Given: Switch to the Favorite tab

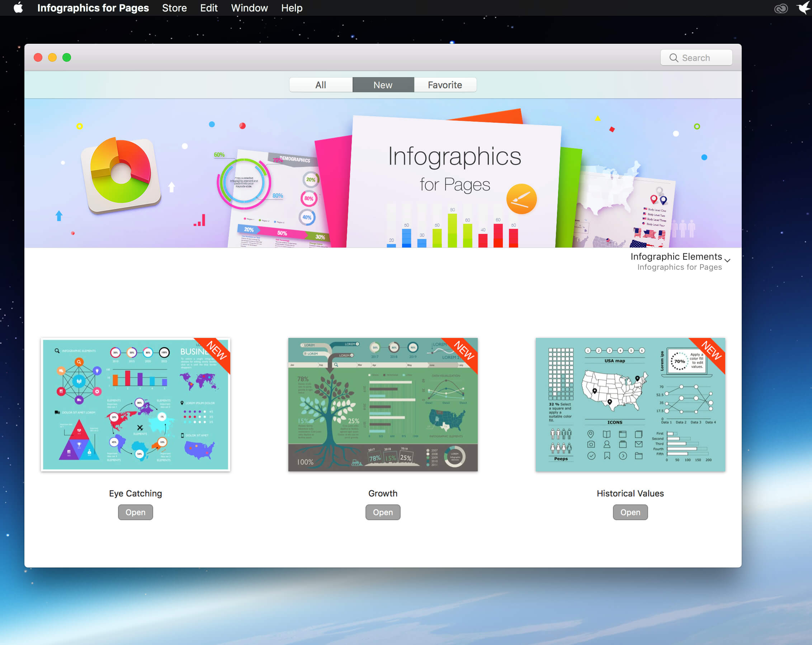Looking at the screenshot, I should 445,85.
